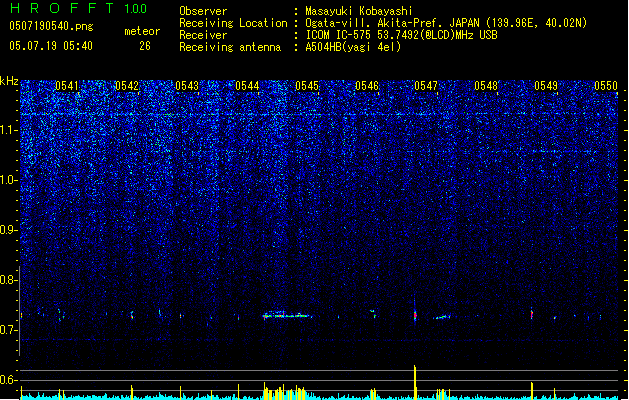Viewport: 629px width, 400px height.
Task: Click time marker 0544
Action: point(247,86)
